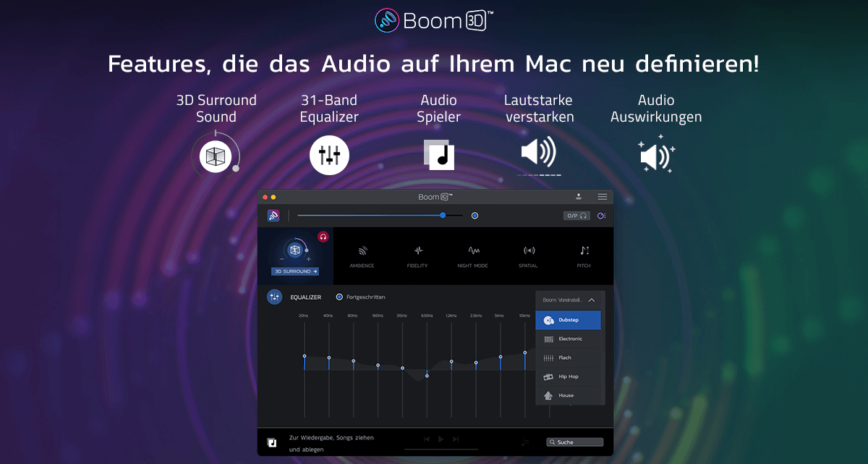Choose the House preset

coord(569,395)
